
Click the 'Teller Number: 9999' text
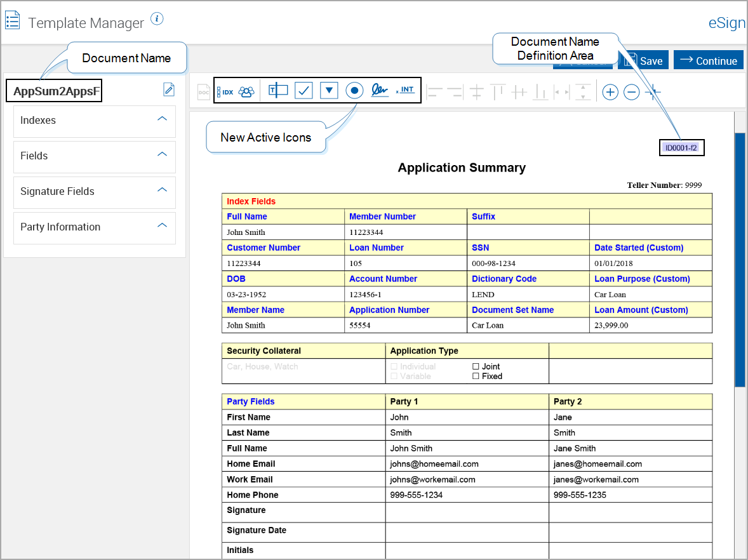[x=664, y=185]
